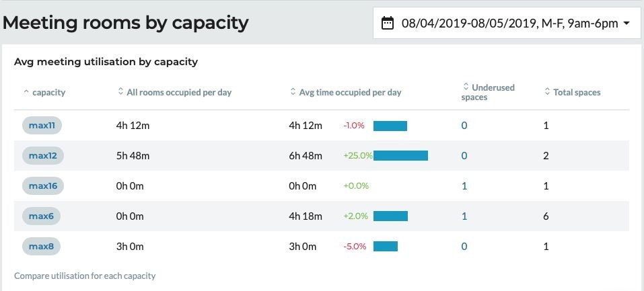Open the date range dropdown arrow
The width and height of the screenshot is (644, 291).
[627, 24]
